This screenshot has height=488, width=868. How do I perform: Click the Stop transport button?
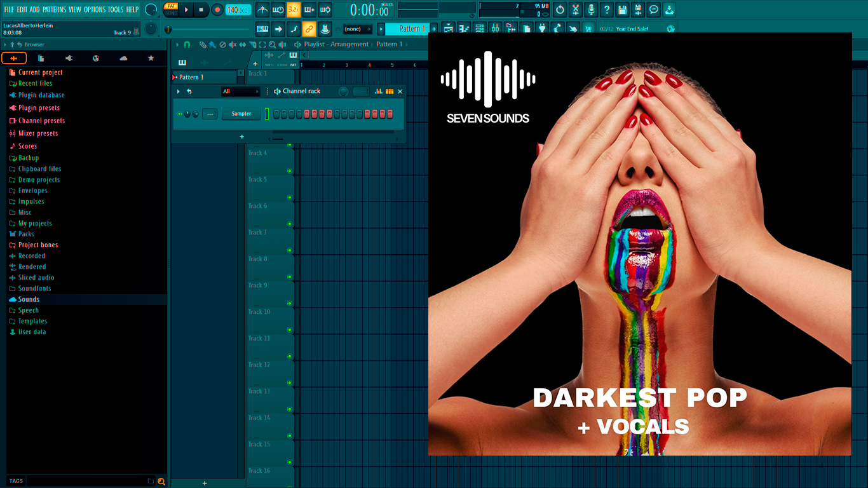click(x=201, y=10)
